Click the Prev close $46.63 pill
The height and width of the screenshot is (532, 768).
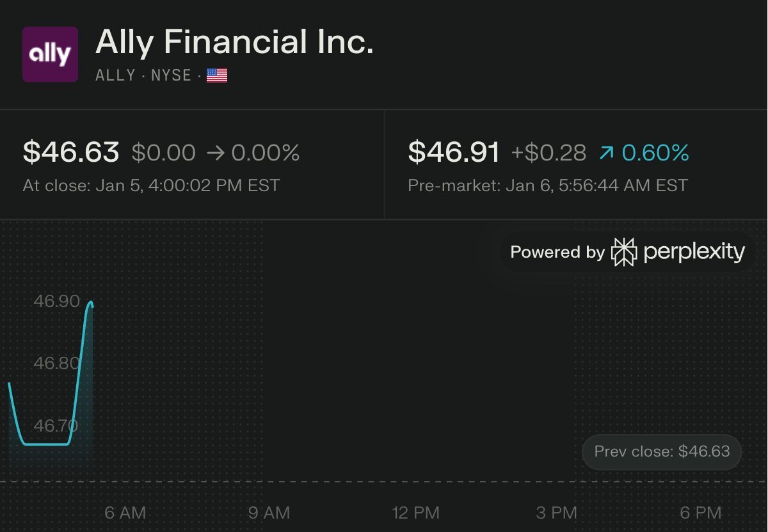tap(661, 451)
